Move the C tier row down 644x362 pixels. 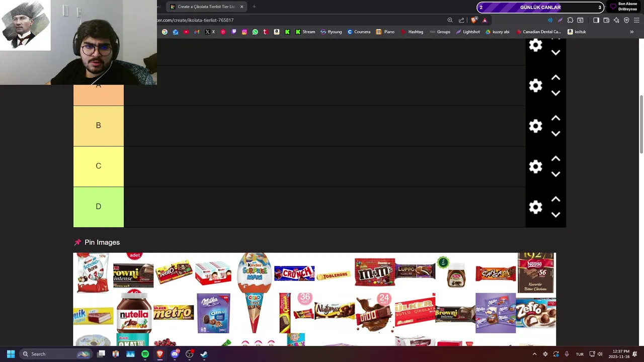coord(555,174)
